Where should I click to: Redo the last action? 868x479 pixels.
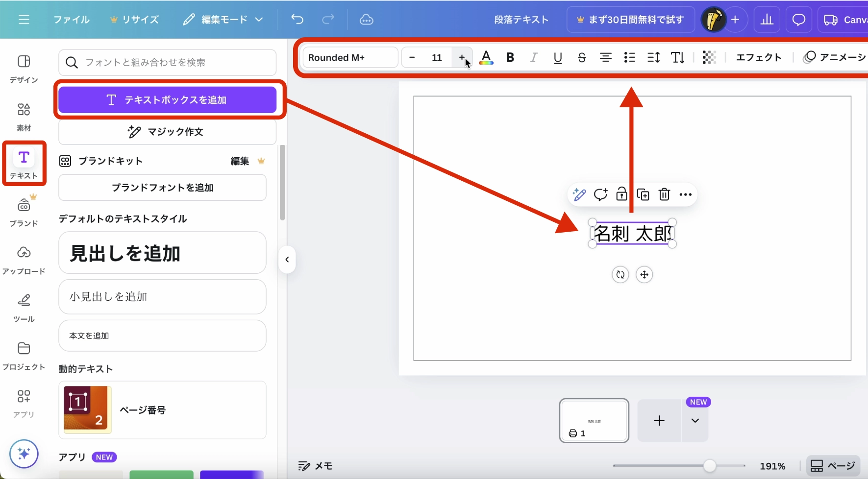point(328,20)
